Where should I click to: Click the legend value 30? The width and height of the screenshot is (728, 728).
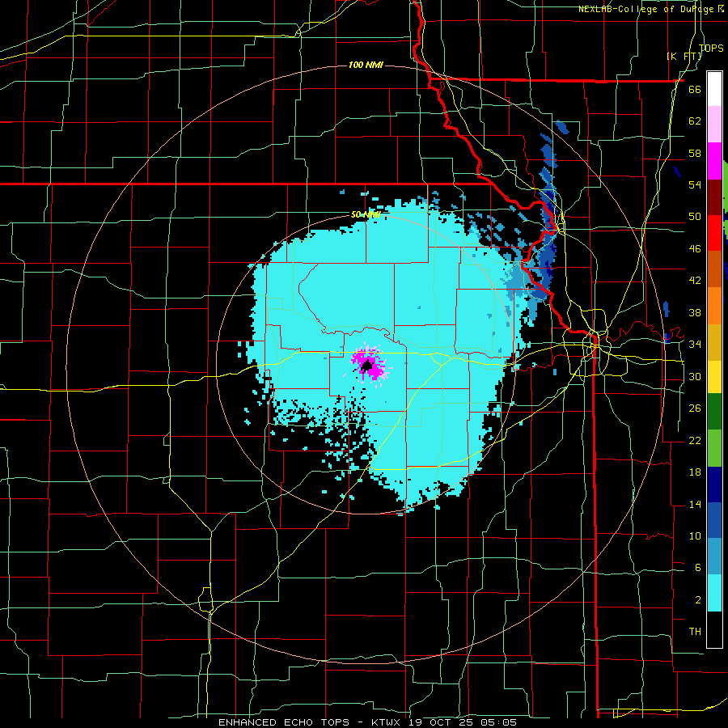(695, 376)
